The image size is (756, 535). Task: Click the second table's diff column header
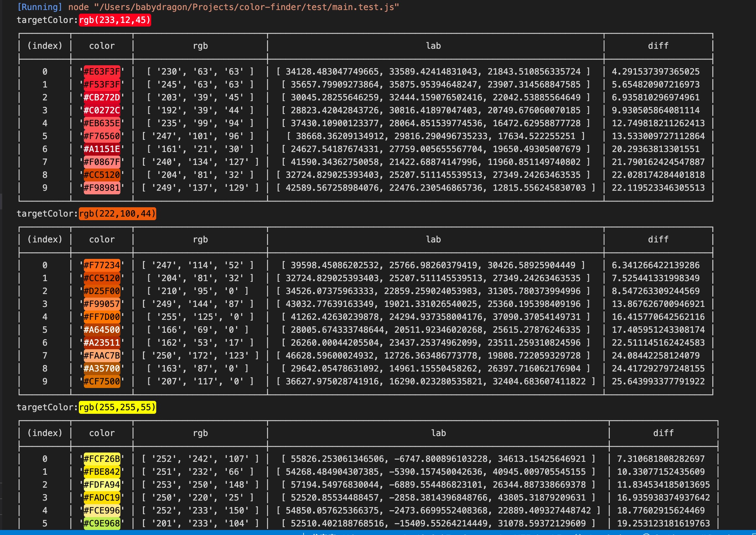pyautogui.click(x=658, y=240)
